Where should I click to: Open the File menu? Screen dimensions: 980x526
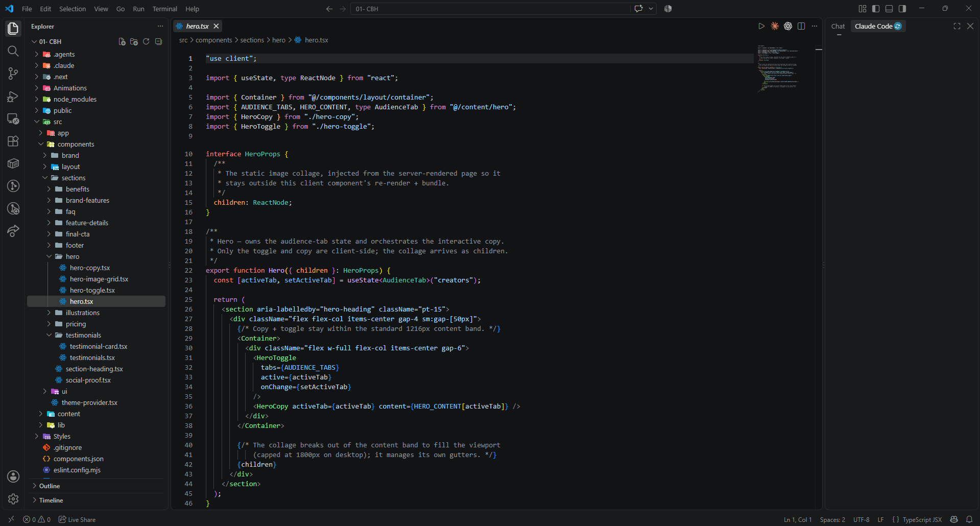[x=27, y=9]
